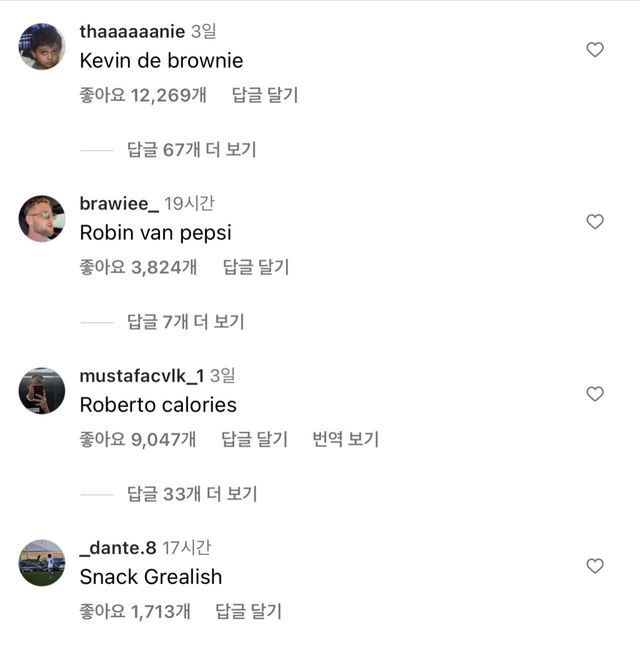Open mustafacvlk_1's profile picture

42,390
